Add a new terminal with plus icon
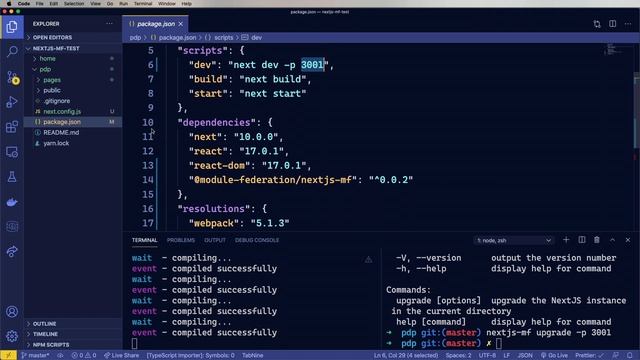Screen dimensions: 640x360 click(x=566, y=240)
